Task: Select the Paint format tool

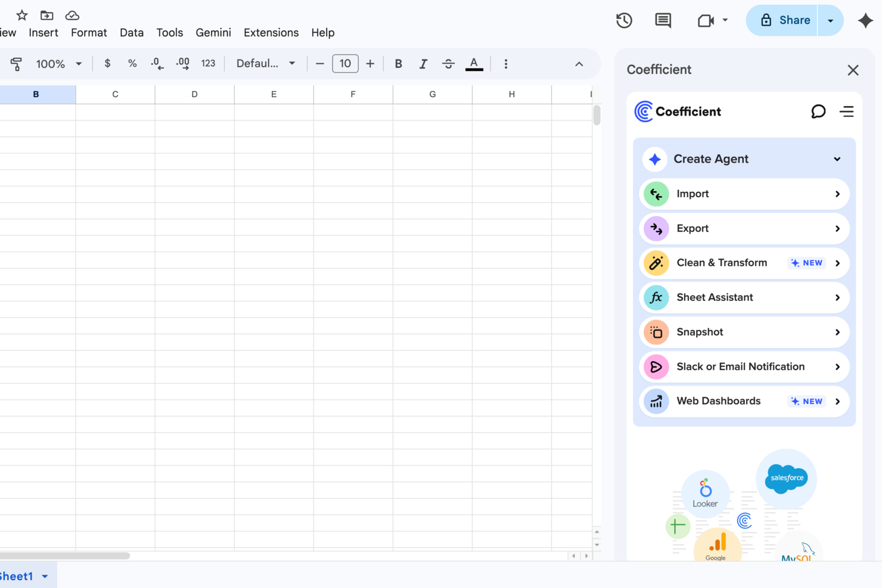Action: click(16, 64)
